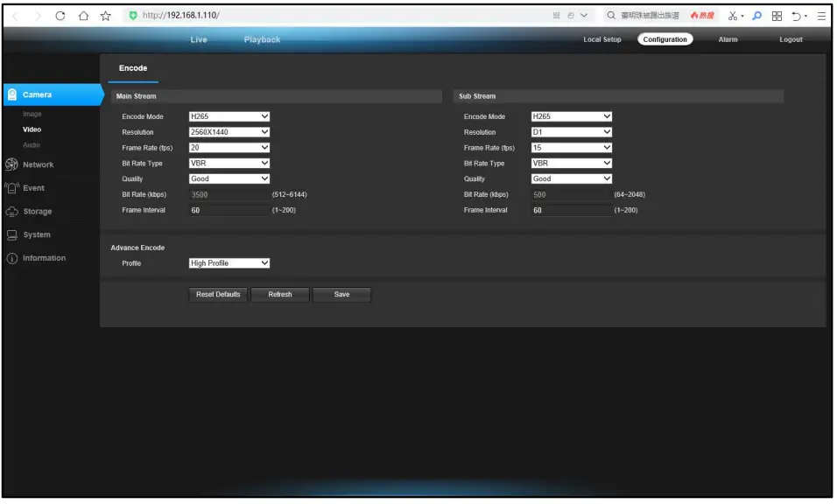Switch to the Live tab

click(199, 39)
